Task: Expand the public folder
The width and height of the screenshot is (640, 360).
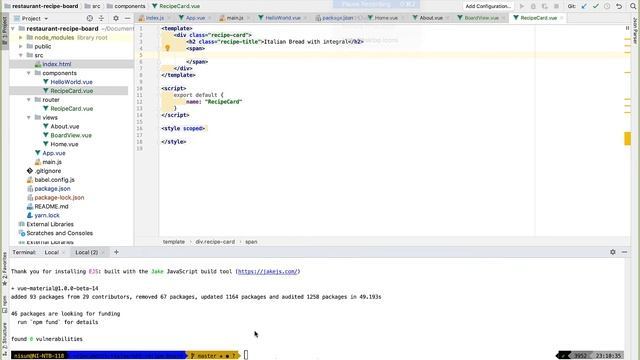Action: pyautogui.click(x=21, y=47)
